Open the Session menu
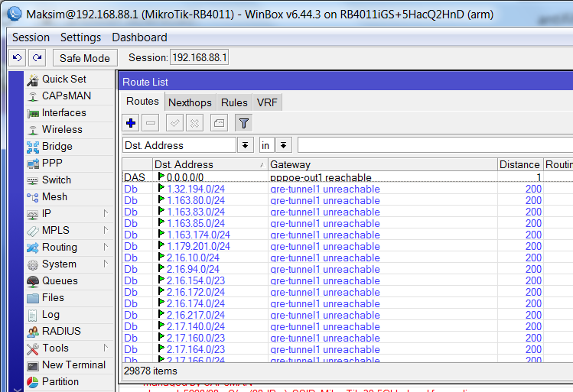The width and height of the screenshot is (573, 392). click(x=31, y=37)
